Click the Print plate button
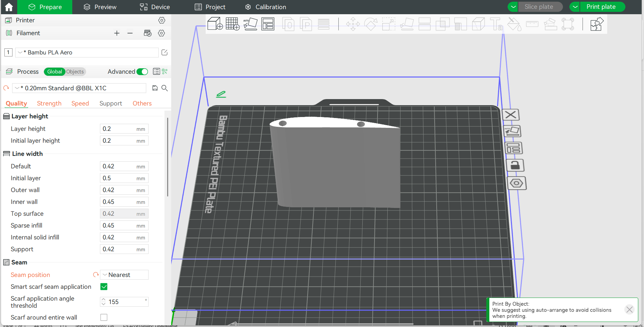 point(601,7)
